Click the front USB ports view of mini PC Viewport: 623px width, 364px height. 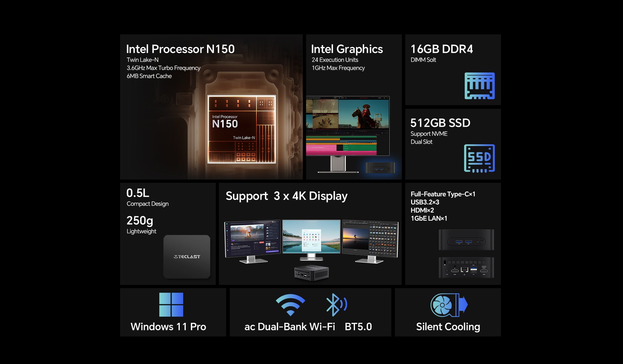pos(466,240)
